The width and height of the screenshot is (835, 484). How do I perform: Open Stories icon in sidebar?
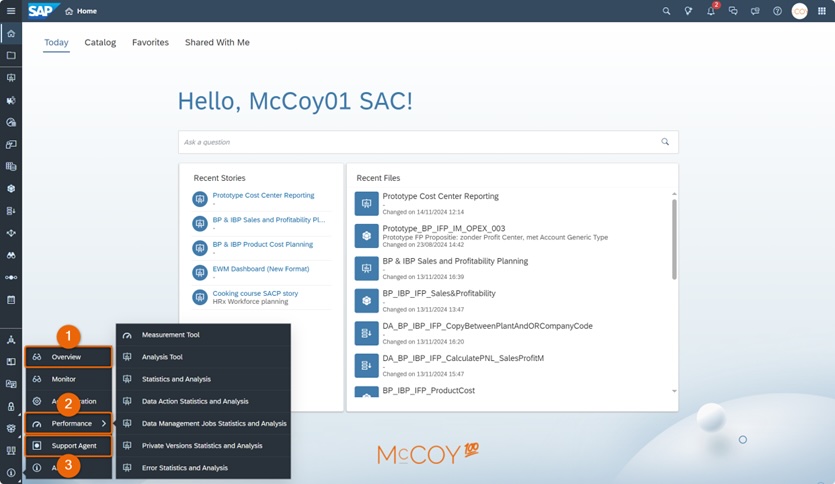11,78
